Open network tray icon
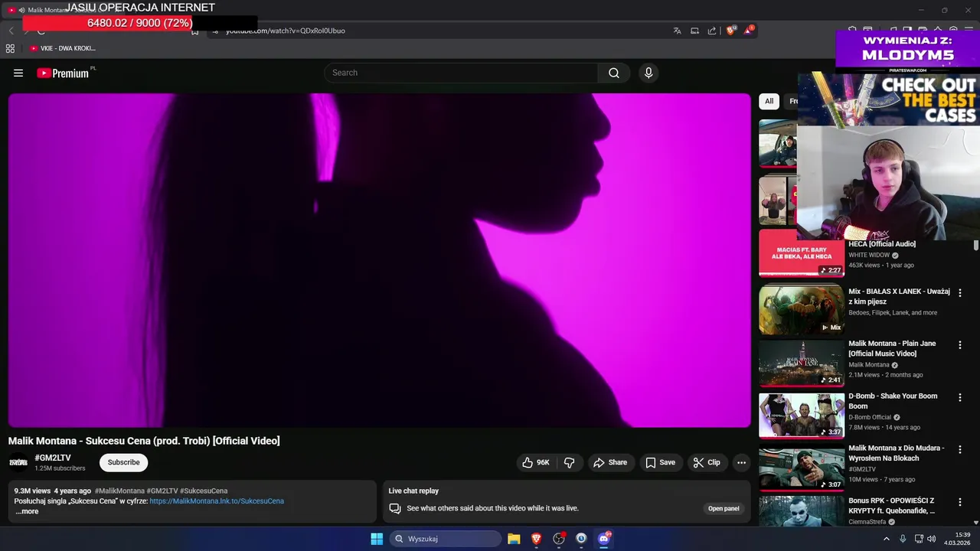The height and width of the screenshot is (551, 980). tap(919, 539)
